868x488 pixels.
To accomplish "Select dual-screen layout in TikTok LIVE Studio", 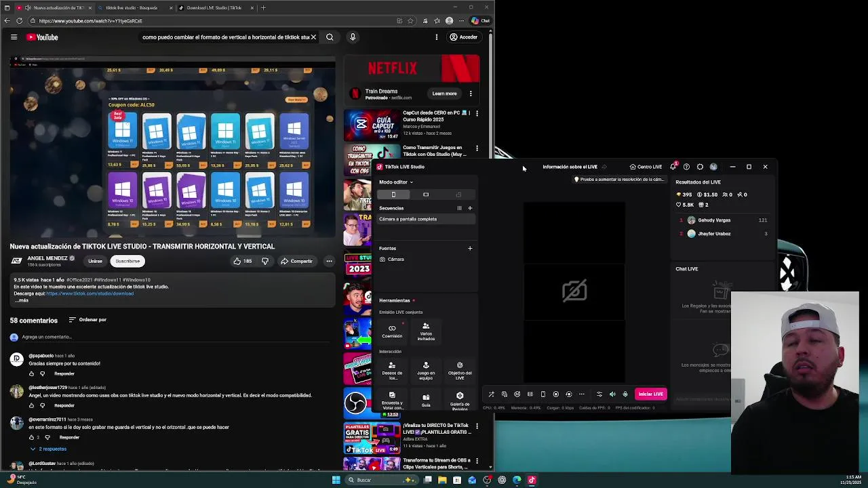I will 458,195.
